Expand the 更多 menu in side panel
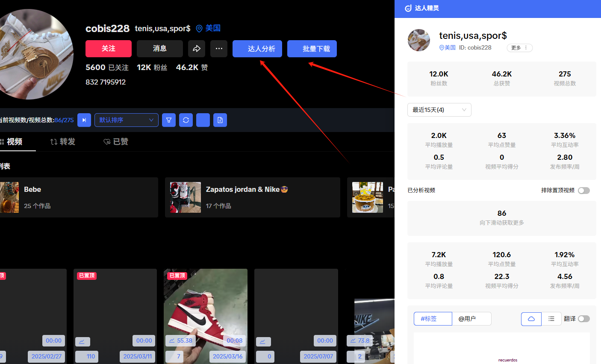The image size is (601, 364). click(520, 48)
